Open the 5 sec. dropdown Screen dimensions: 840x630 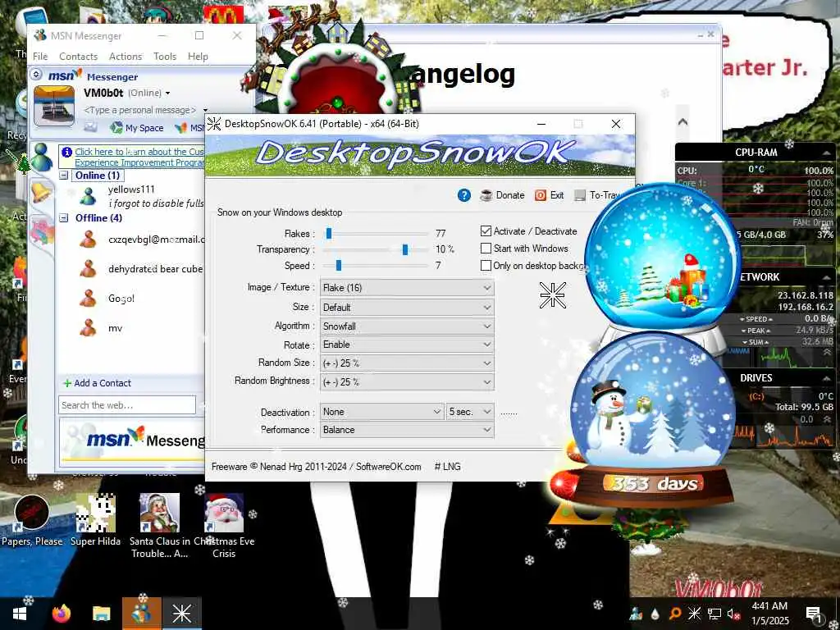point(470,412)
